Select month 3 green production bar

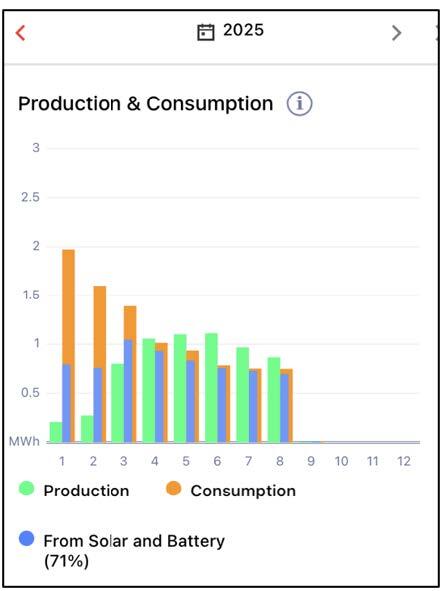(x=118, y=403)
